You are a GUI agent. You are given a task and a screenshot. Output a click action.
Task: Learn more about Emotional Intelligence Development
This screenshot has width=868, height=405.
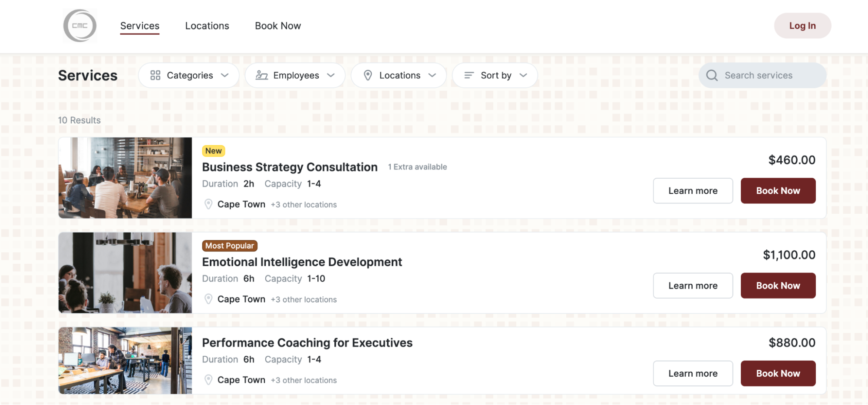[693, 285]
